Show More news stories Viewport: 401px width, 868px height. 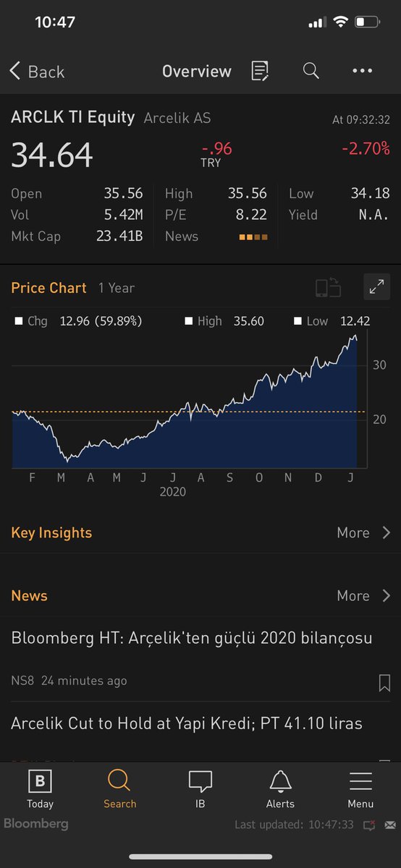pyautogui.click(x=363, y=596)
